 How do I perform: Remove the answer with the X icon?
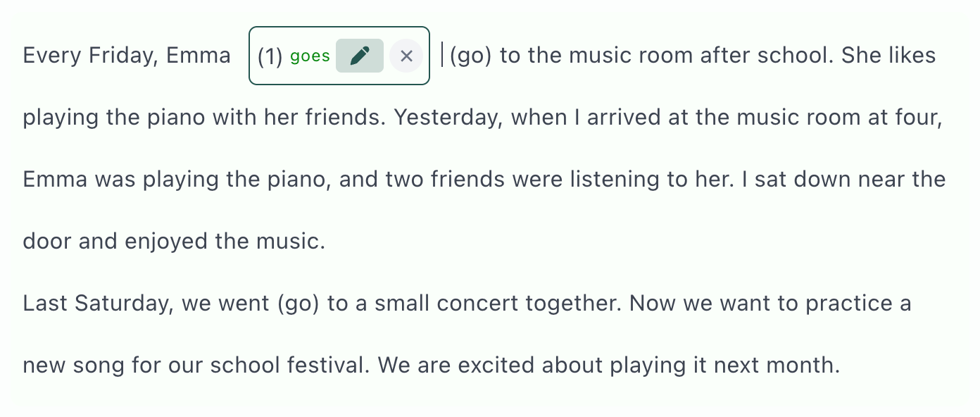(406, 56)
